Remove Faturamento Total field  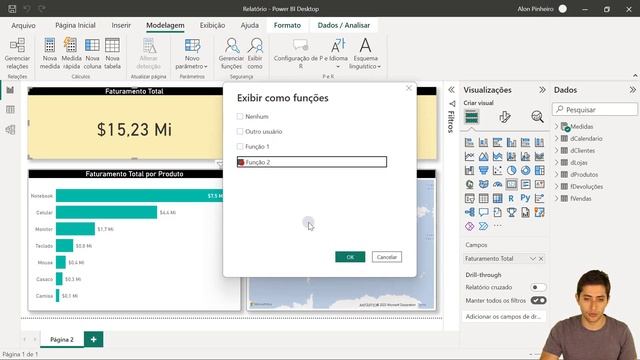pyautogui.click(x=541, y=258)
